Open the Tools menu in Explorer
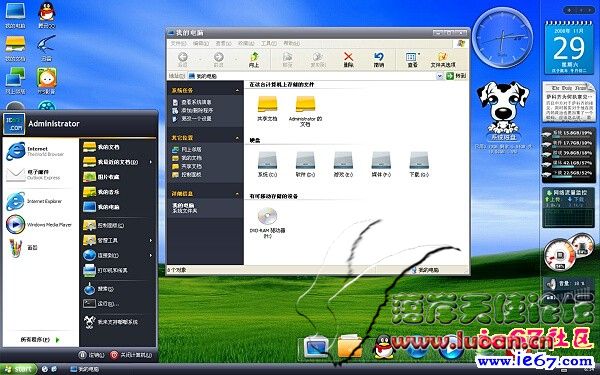 269,44
